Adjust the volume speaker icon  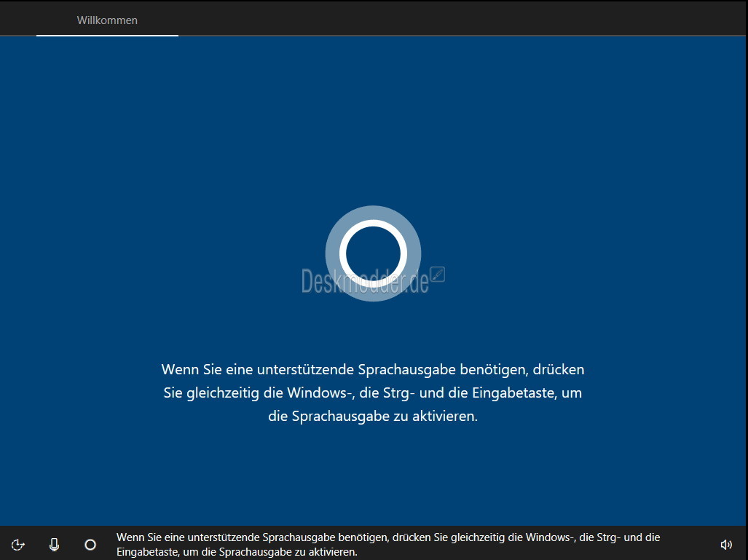726,544
